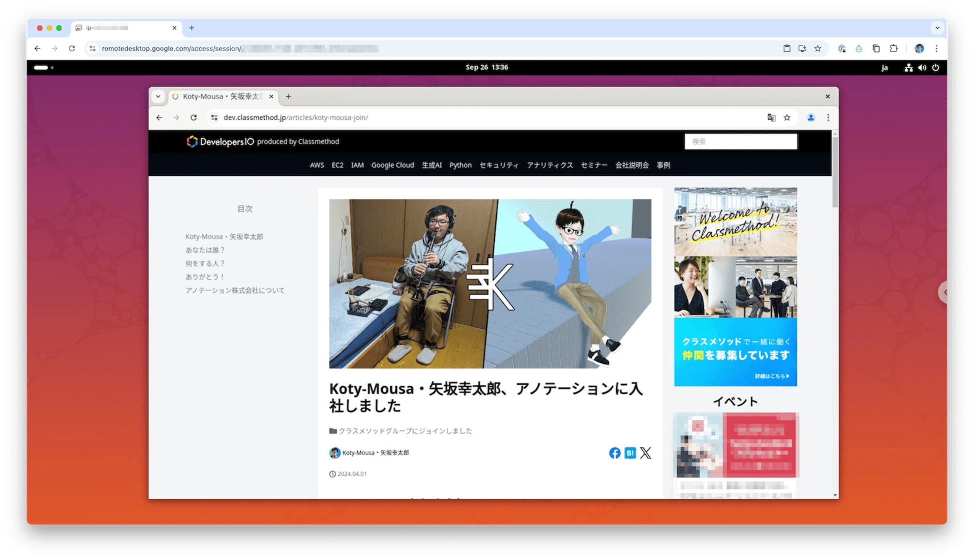Reload the dev.classmethod.jp page
This screenshot has height=560, width=974.
[193, 117]
